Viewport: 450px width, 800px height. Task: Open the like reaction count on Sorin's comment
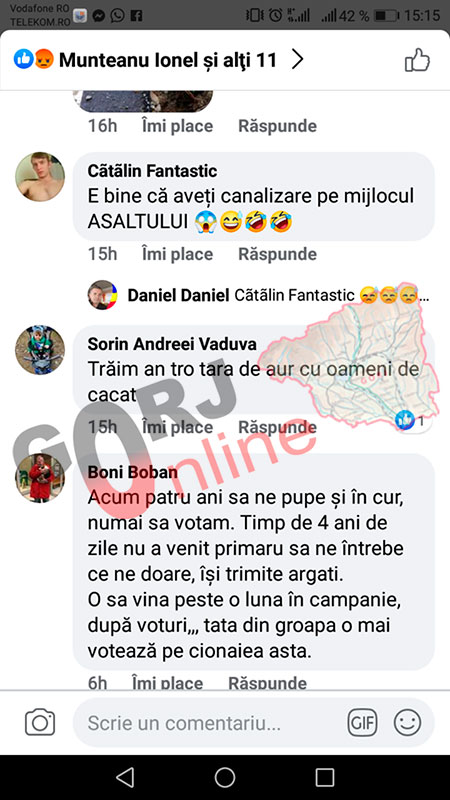click(410, 420)
